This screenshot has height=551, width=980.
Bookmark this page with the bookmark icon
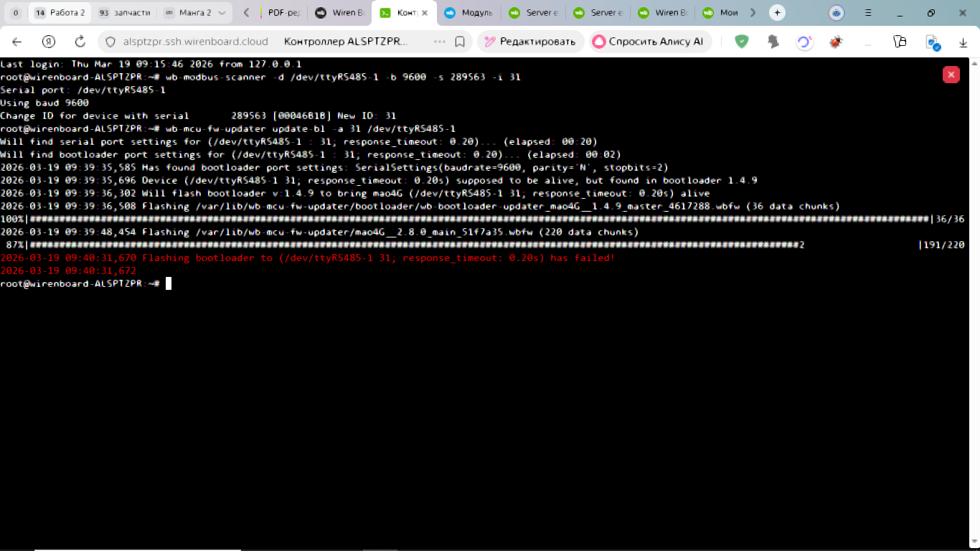(460, 42)
